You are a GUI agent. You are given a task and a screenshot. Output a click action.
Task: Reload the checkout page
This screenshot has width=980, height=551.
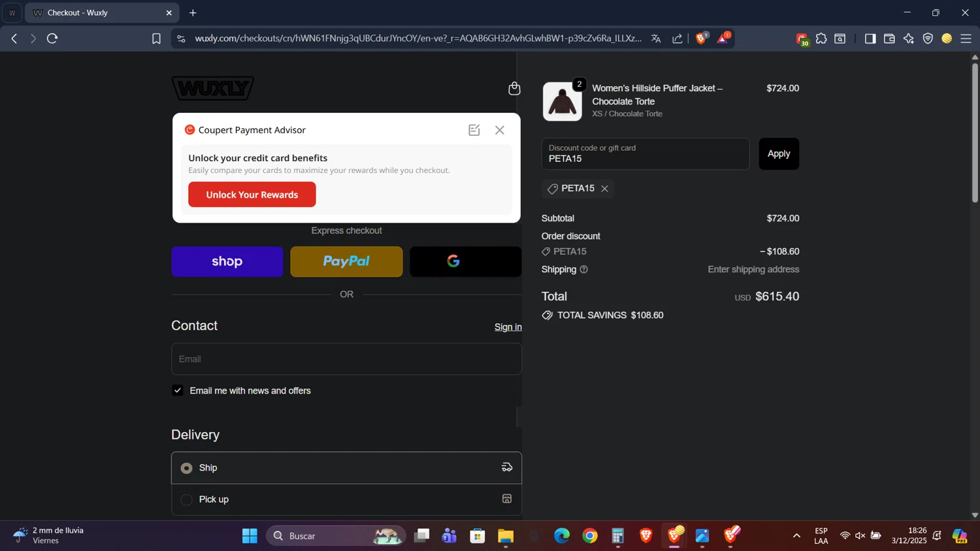tap(52, 39)
